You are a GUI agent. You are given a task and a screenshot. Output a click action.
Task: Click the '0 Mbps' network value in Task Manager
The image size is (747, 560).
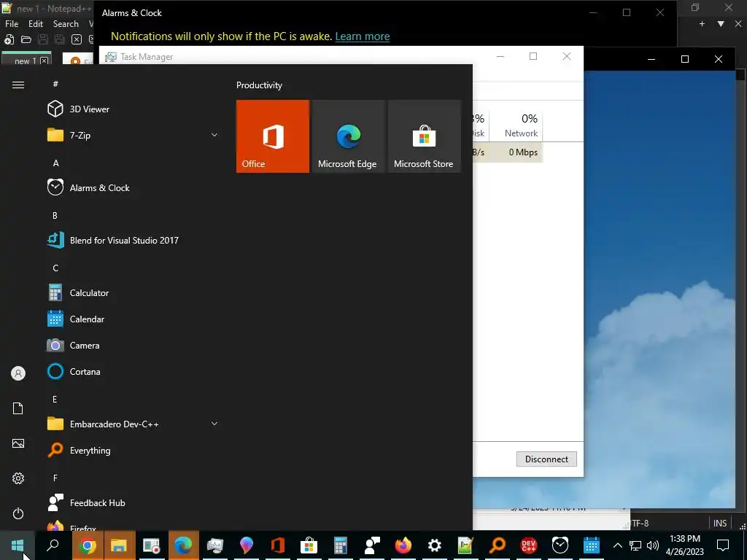(x=523, y=152)
